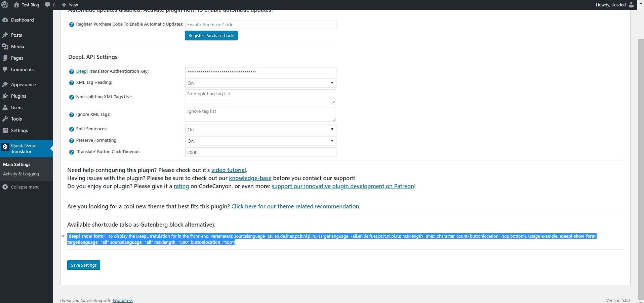This screenshot has height=303, width=644.
Task: Click help icon beside Split Sentences
Action: (x=71, y=129)
